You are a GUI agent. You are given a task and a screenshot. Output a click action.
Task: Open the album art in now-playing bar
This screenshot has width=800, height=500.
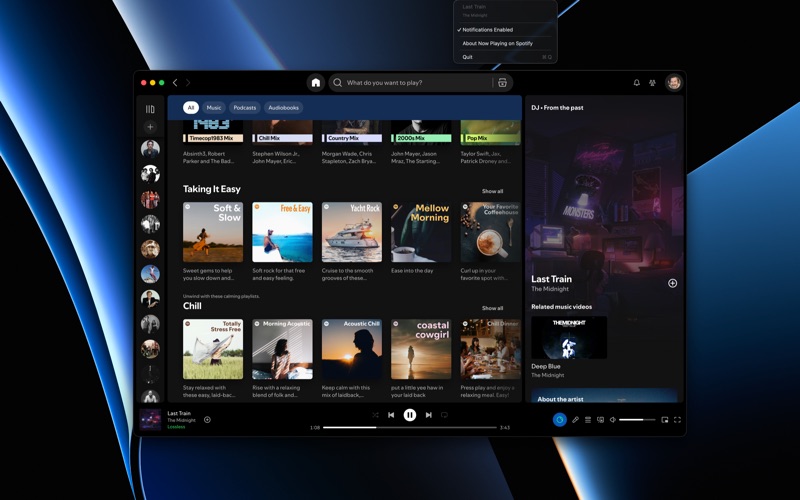(151, 420)
